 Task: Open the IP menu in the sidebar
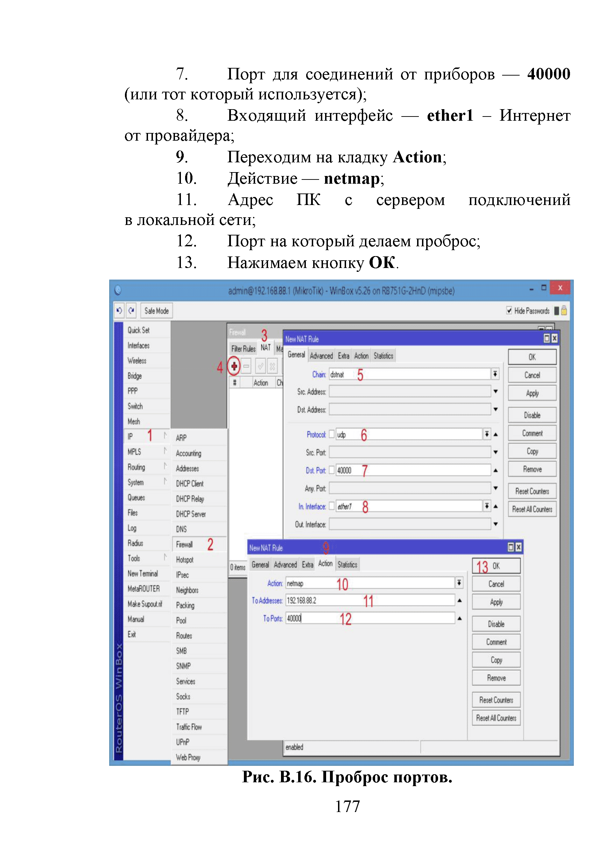(147, 436)
